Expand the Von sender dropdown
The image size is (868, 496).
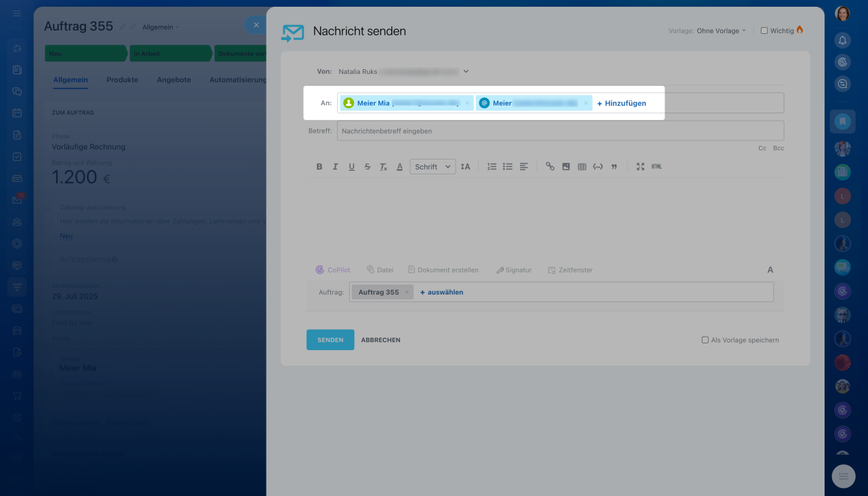coord(466,71)
